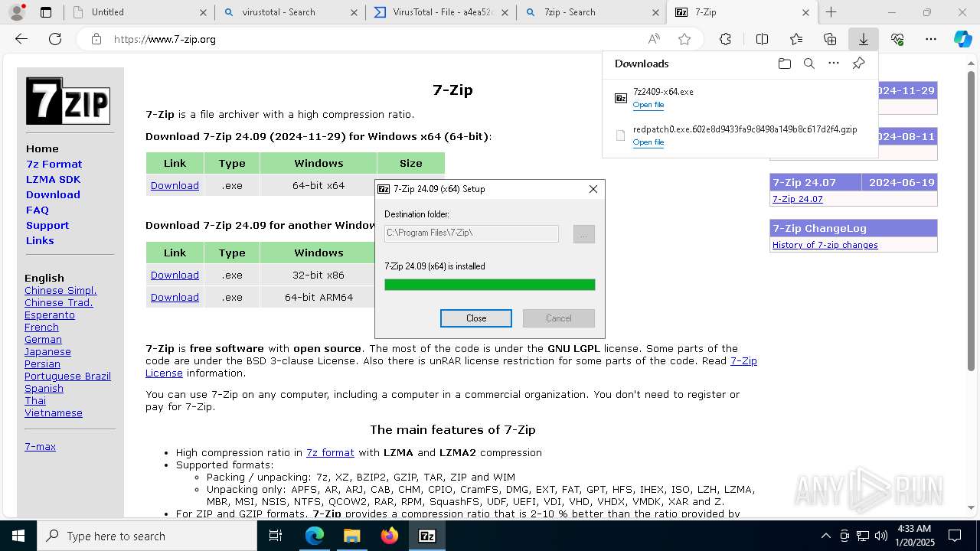This screenshot has height=551, width=980.
Task: Open Favorites list icon
Action: tap(796, 39)
